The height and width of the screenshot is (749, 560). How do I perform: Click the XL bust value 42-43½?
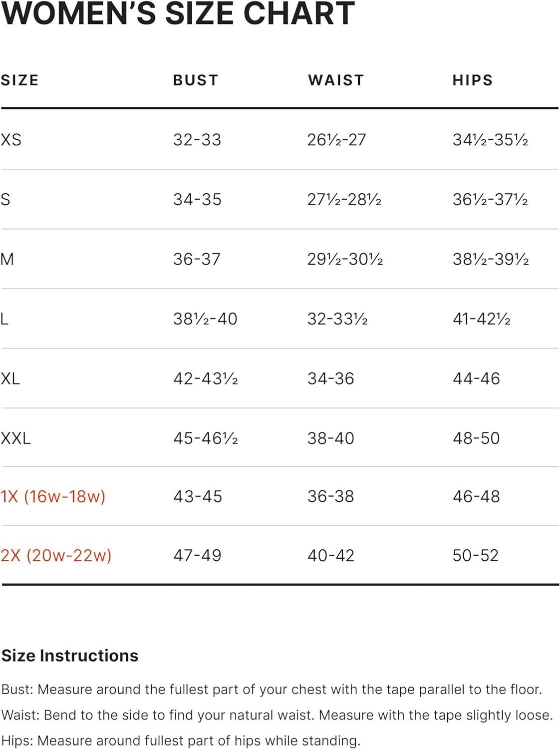click(x=205, y=378)
